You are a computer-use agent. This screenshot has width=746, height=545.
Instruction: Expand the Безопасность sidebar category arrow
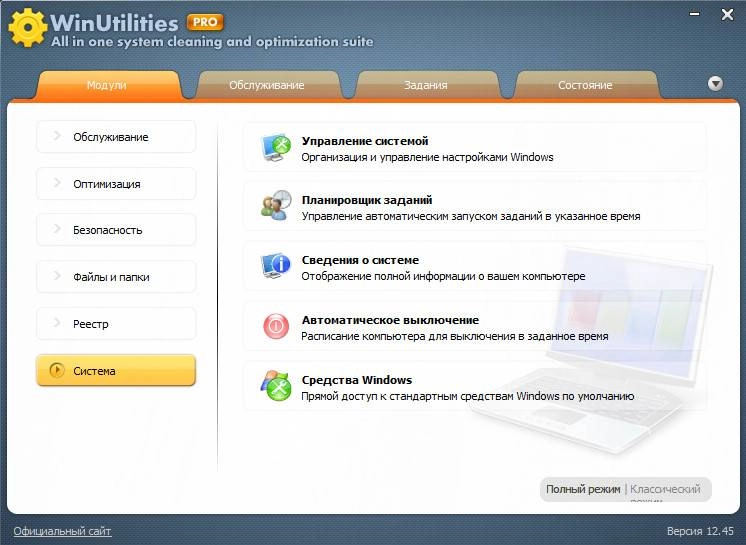(57, 229)
